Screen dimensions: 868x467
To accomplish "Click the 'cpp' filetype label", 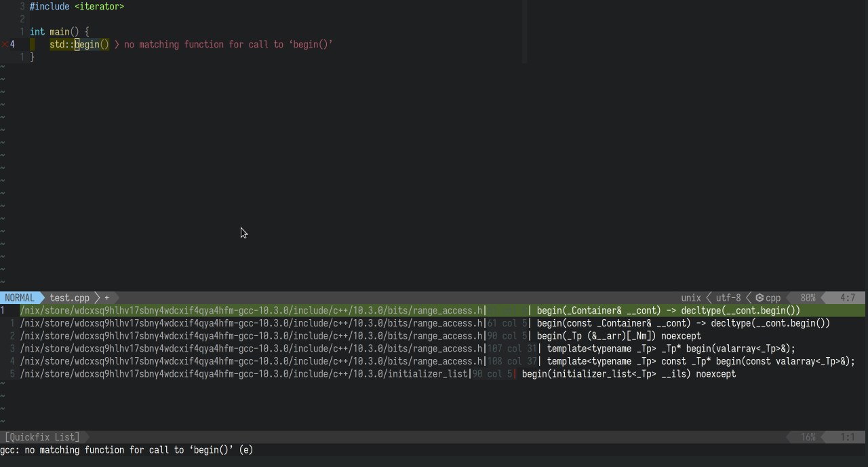I will click(773, 298).
